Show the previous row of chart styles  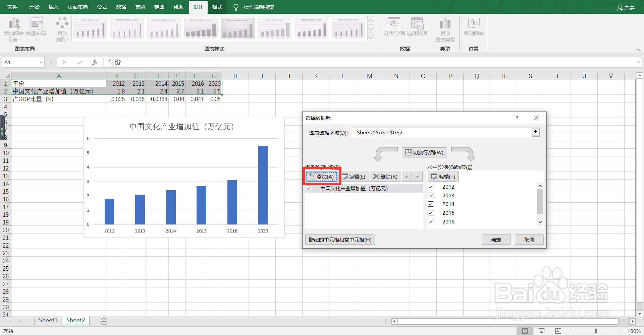click(371, 20)
